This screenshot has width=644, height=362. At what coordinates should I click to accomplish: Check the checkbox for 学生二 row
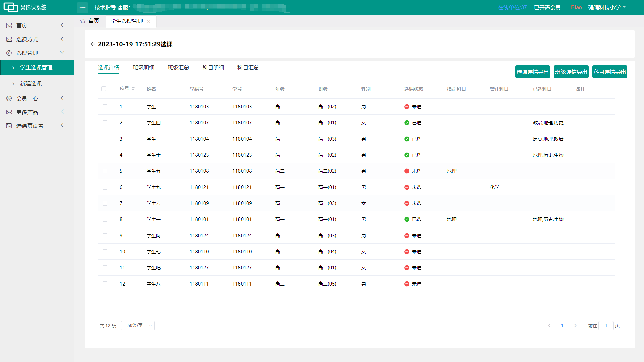(x=105, y=107)
